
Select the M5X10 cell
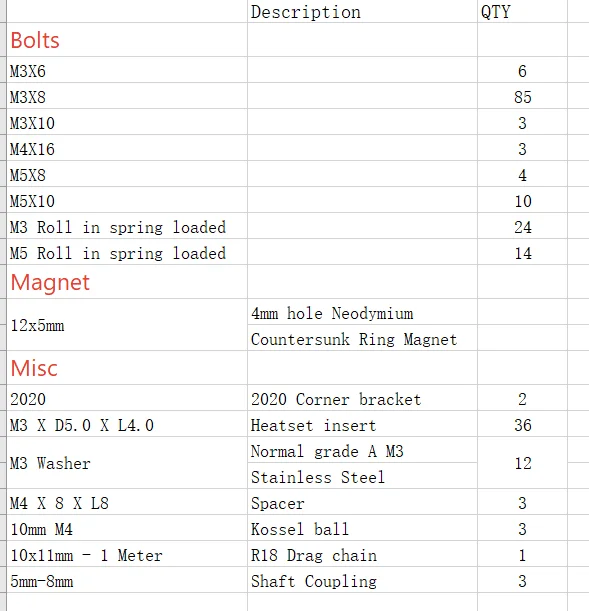point(127,200)
